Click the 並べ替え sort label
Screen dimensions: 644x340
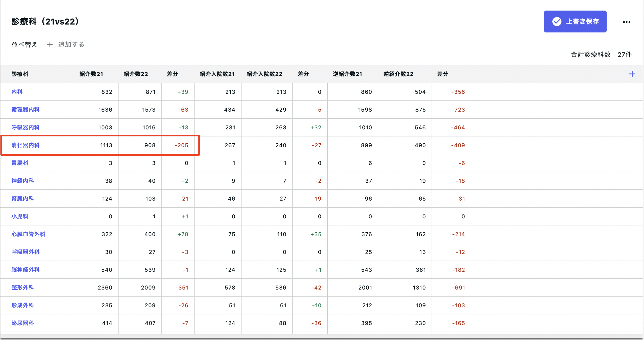pyautogui.click(x=24, y=44)
